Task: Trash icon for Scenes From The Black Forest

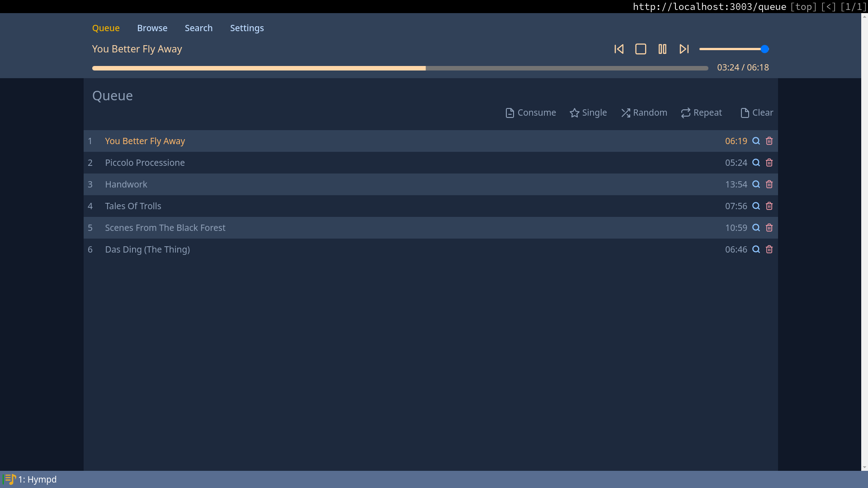Action: click(769, 228)
